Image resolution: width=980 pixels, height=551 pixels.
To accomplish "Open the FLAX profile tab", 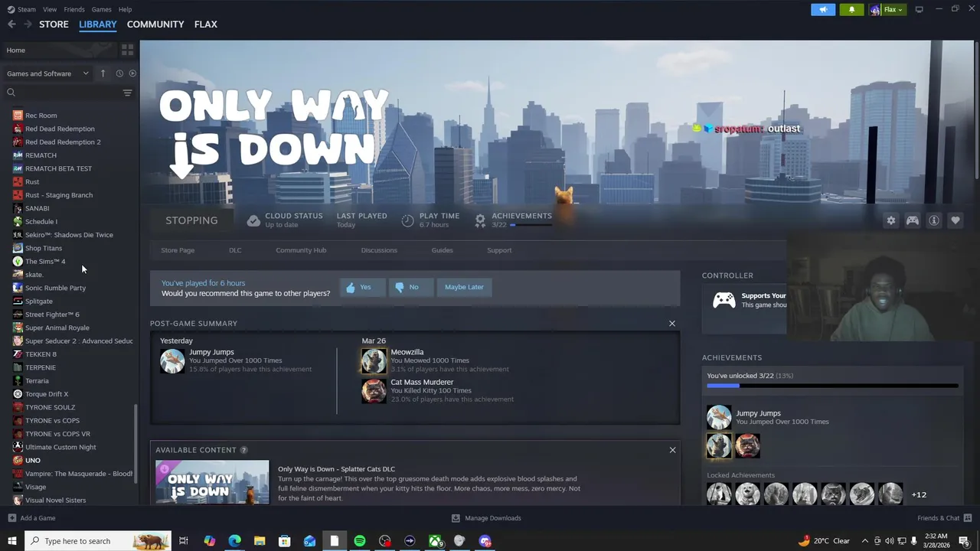I will pyautogui.click(x=205, y=24).
